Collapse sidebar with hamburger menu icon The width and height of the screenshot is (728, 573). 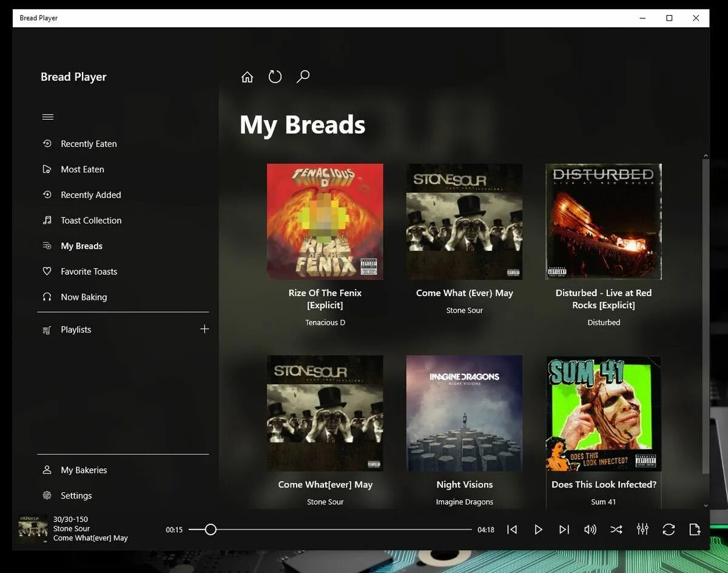pos(48,117)
